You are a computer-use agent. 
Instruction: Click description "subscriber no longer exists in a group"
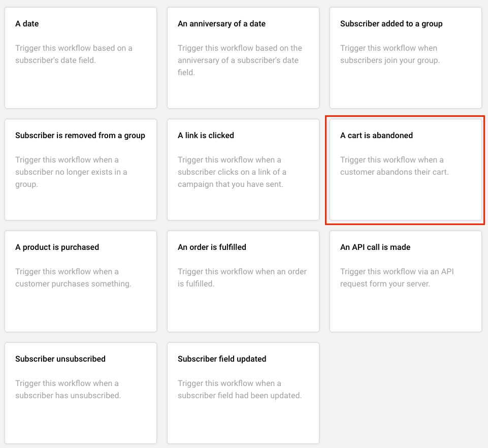71,172
